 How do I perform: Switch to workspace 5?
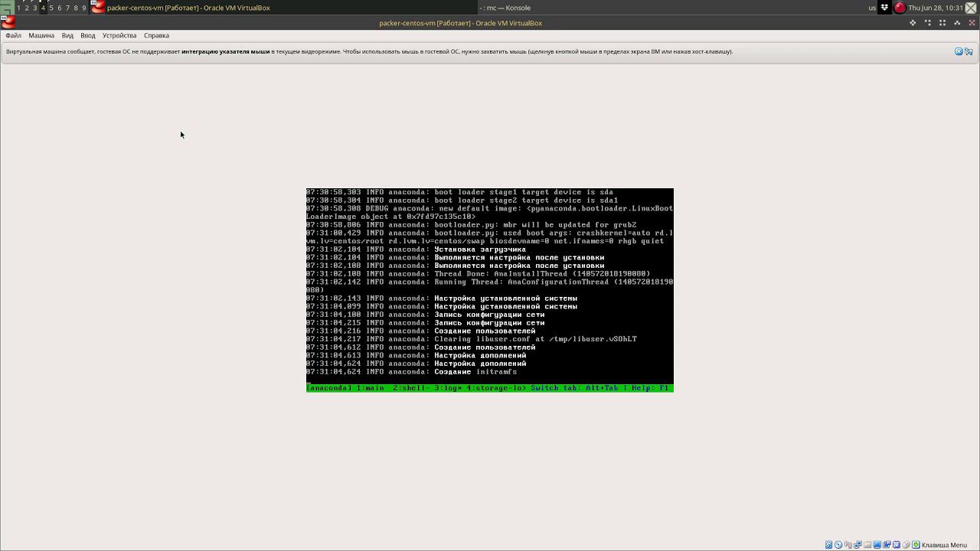[x=51, y=8]
